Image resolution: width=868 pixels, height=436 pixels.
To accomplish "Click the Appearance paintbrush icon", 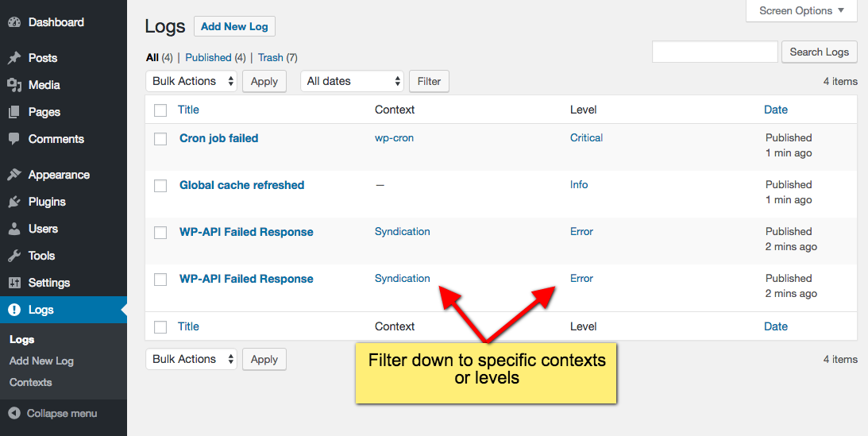I will coord(14,175).
